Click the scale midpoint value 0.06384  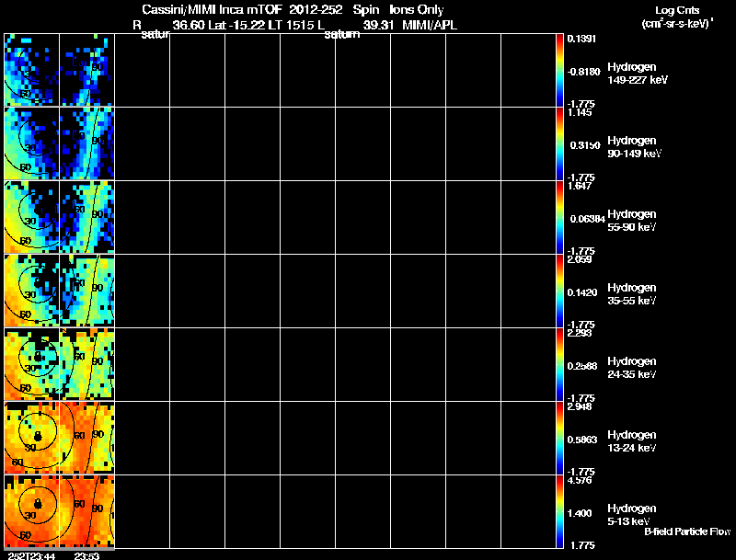pos(588,219)
